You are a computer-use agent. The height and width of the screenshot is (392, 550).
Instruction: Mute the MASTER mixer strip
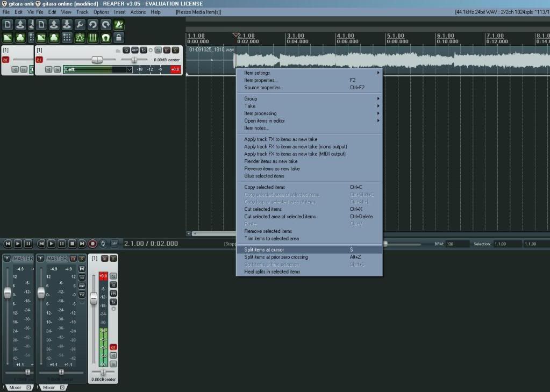tap(73, 259)
